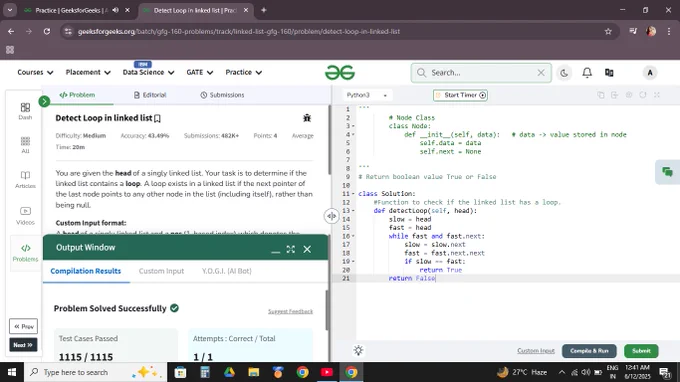
Task: Open Calculator from taskbar
Action: [x=205, y=372]
